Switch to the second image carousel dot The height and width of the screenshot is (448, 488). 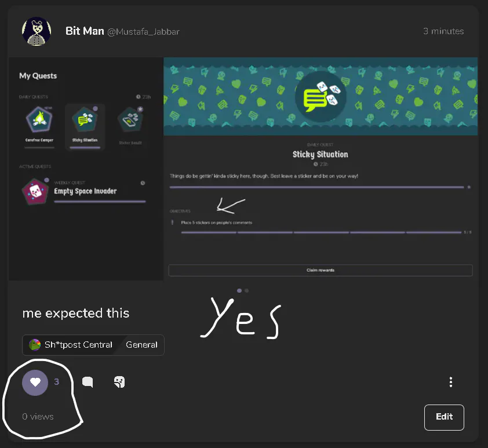[246, 290]
